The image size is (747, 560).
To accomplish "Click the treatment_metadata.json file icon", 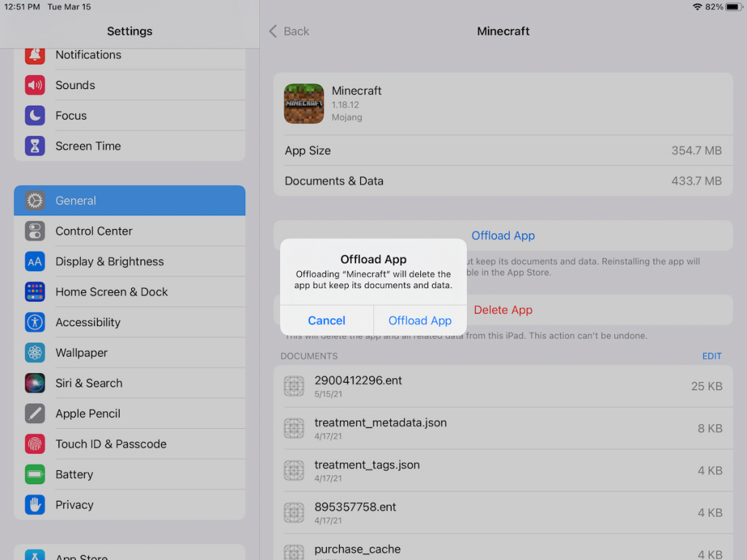I will point(294,429).
